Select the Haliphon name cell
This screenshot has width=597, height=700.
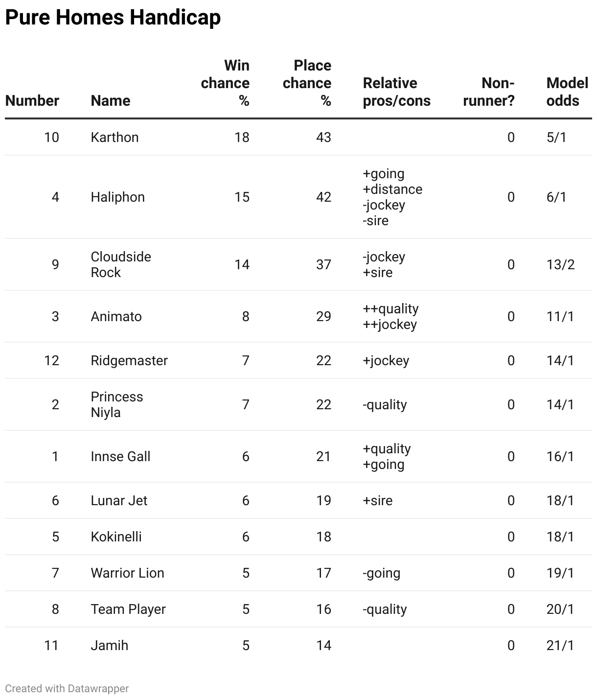(117, 197)
